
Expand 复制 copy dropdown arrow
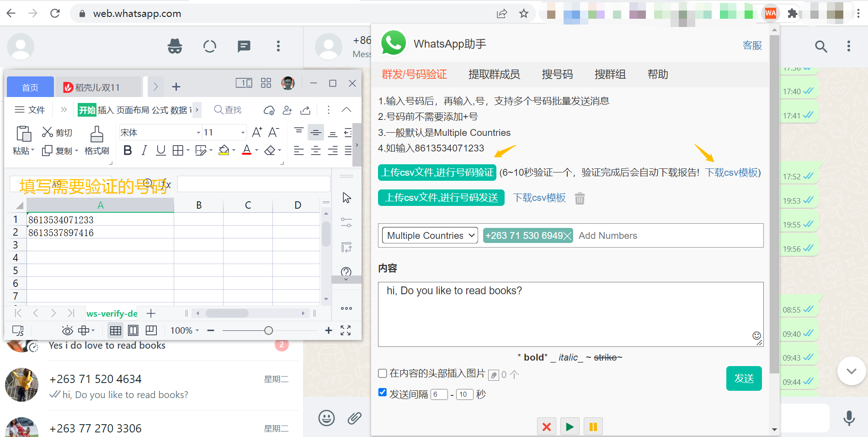click(x=76, y=151)
